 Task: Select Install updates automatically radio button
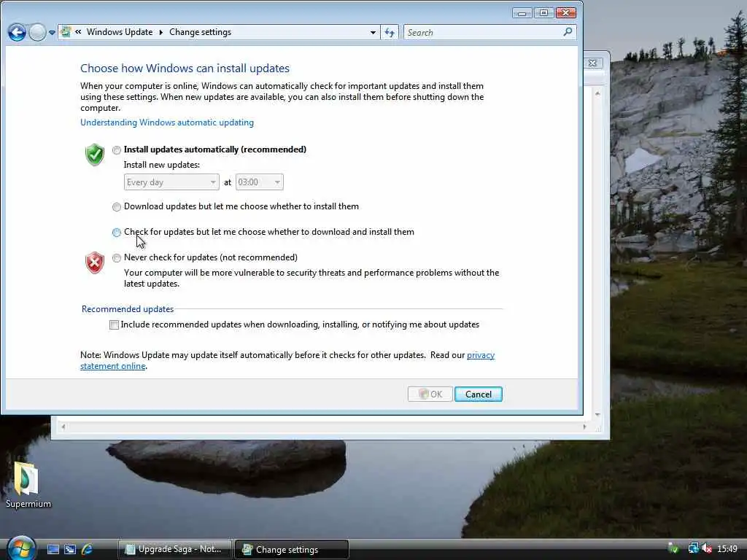point(116,150)
